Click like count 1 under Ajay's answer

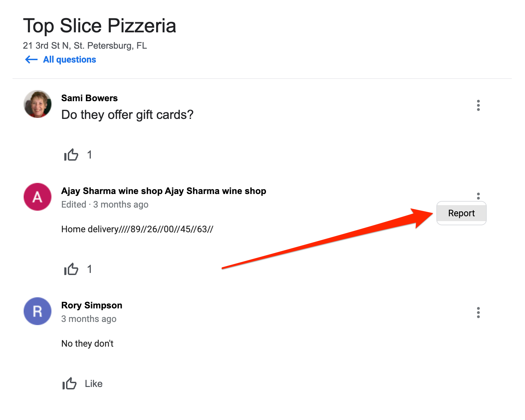(90, 269)
